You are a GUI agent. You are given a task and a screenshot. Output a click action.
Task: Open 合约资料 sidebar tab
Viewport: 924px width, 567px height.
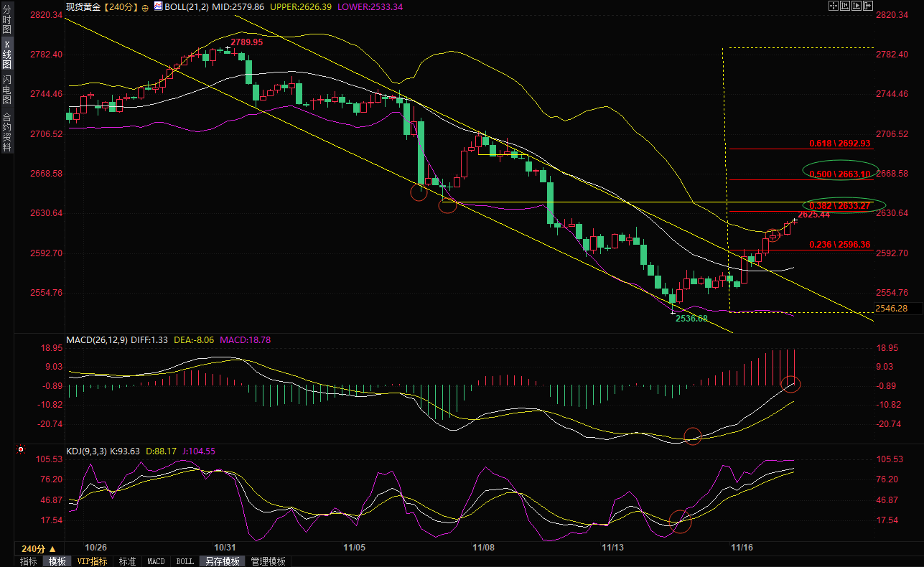7,132
